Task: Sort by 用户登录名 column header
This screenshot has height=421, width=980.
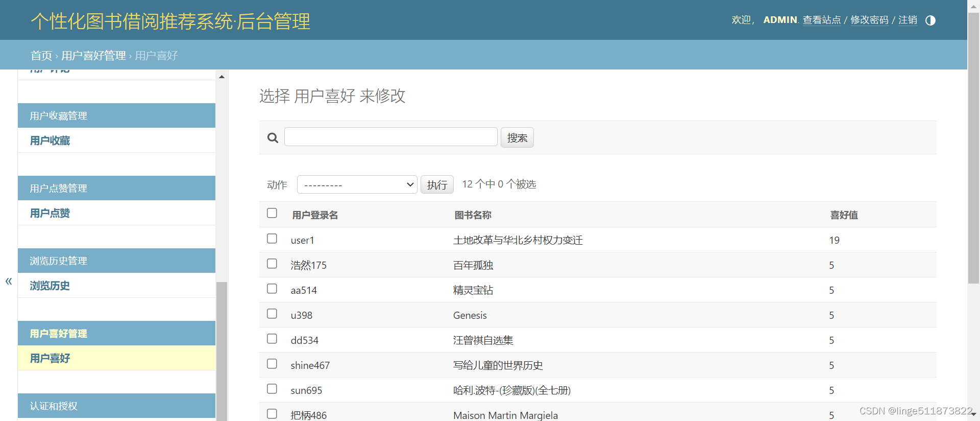Action: (315, 215)
